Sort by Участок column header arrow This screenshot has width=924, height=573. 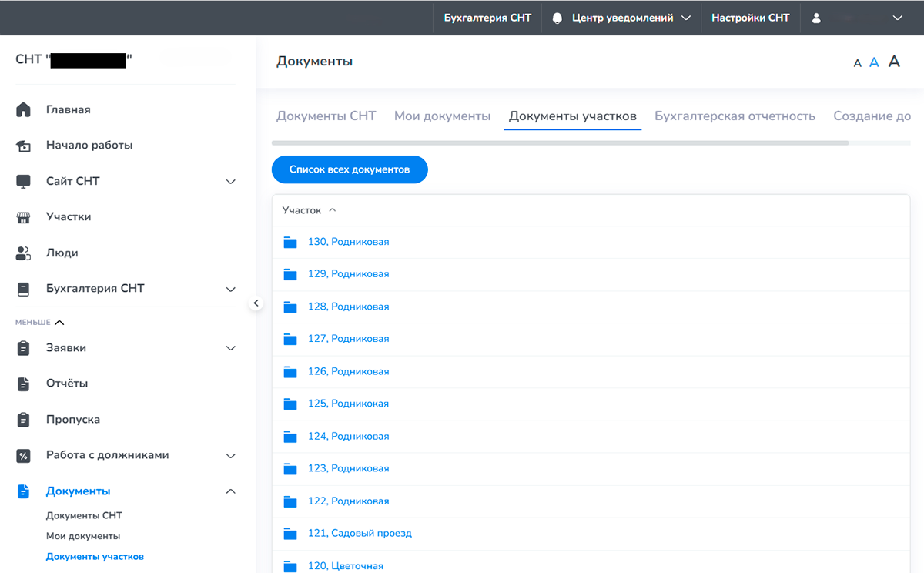pyautogui.click(x=333, y=210)
